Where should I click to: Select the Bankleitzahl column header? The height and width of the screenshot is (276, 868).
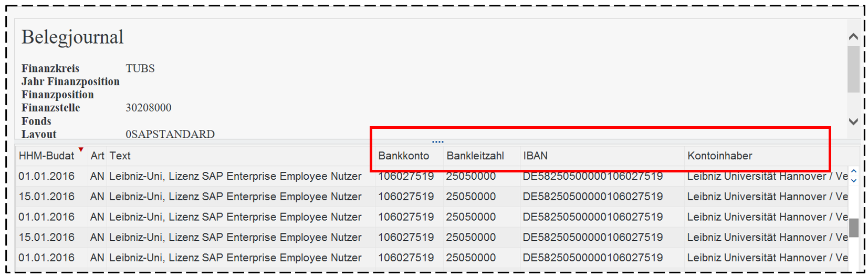click(x=475, y=156)
